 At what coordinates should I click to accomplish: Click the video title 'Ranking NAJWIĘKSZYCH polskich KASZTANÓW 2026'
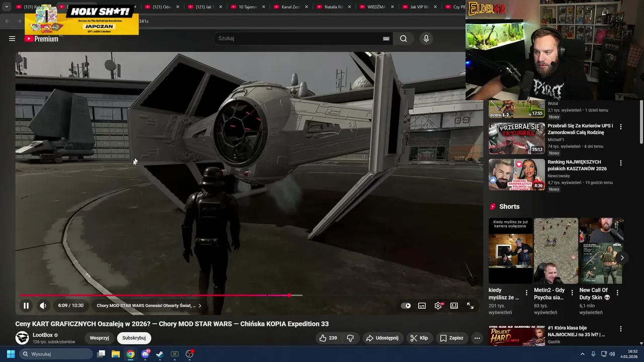(x=577, y=165)
